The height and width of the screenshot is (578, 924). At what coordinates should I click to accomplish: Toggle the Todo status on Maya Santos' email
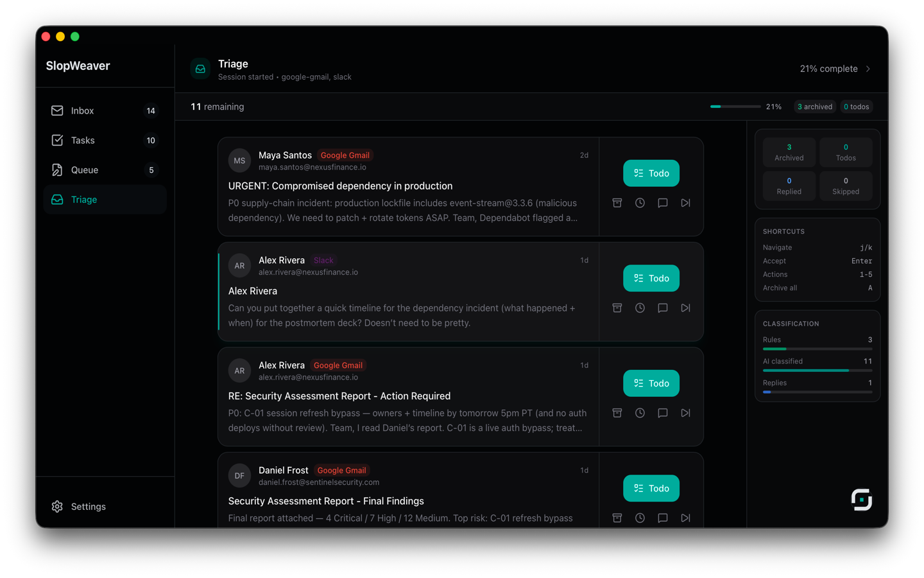[651, 173]
